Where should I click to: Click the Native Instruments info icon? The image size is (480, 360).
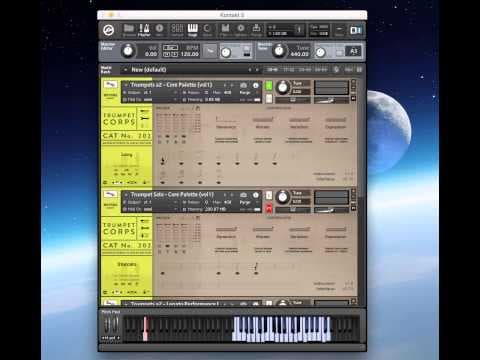point(356,30)
